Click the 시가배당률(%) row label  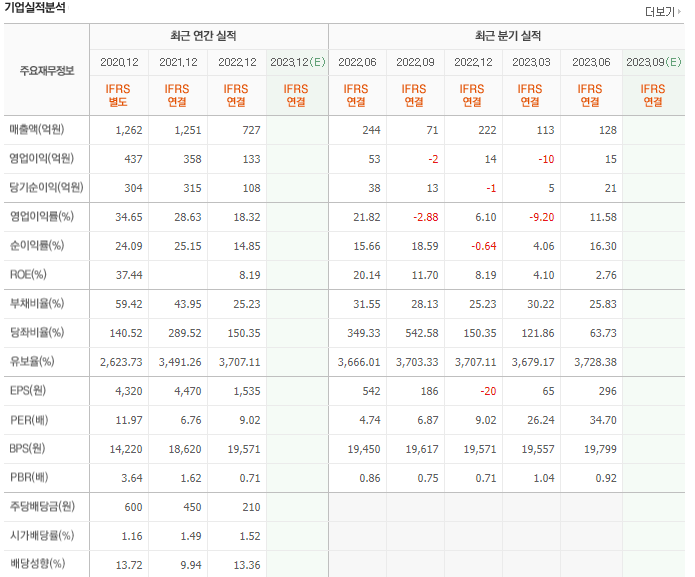[x=42, y=535]
